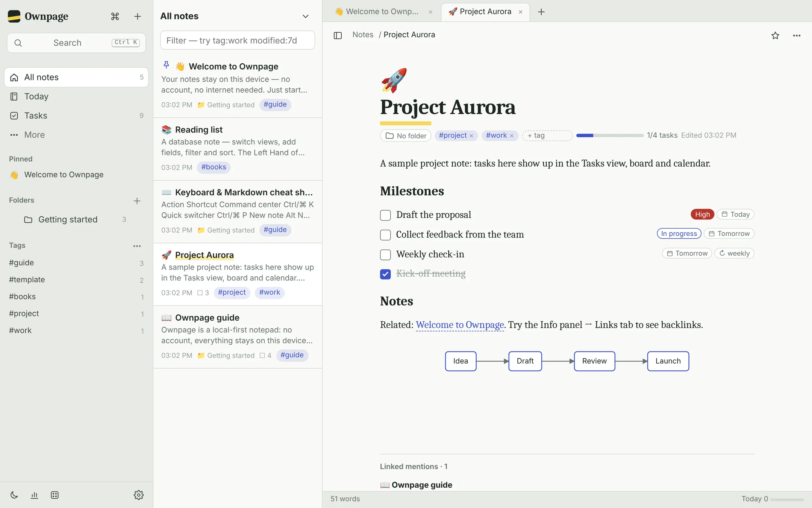The image size is (812, 508).
Task: Expand the All notes list dropdown chevron
Action: tap(306, 16)
